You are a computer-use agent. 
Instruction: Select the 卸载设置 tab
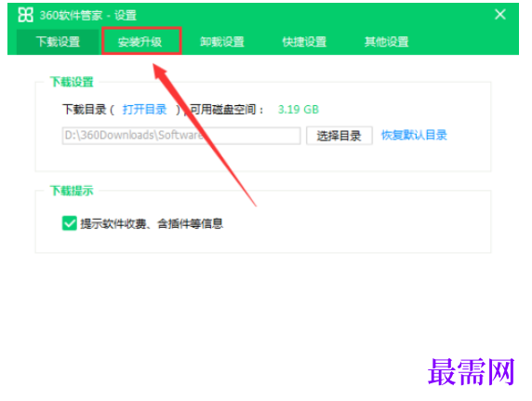[x=222, y=42]
